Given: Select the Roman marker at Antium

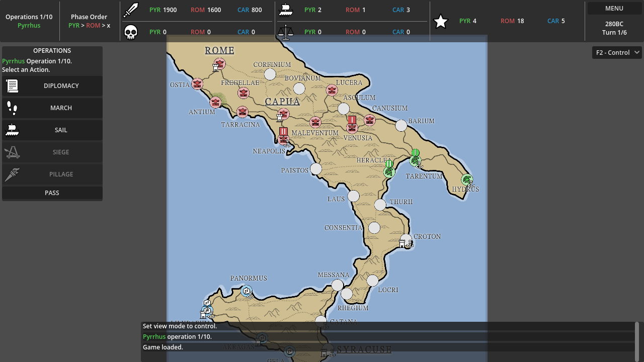Looking at the screenshot, I should click(x=215, y=103).
